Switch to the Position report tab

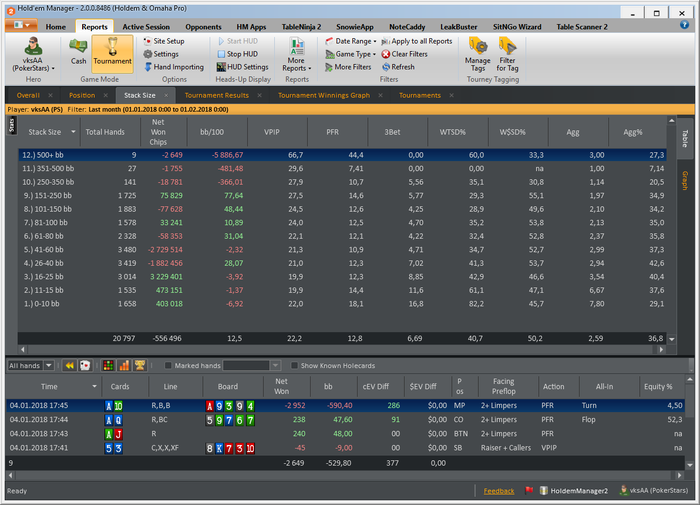[82, 95]
